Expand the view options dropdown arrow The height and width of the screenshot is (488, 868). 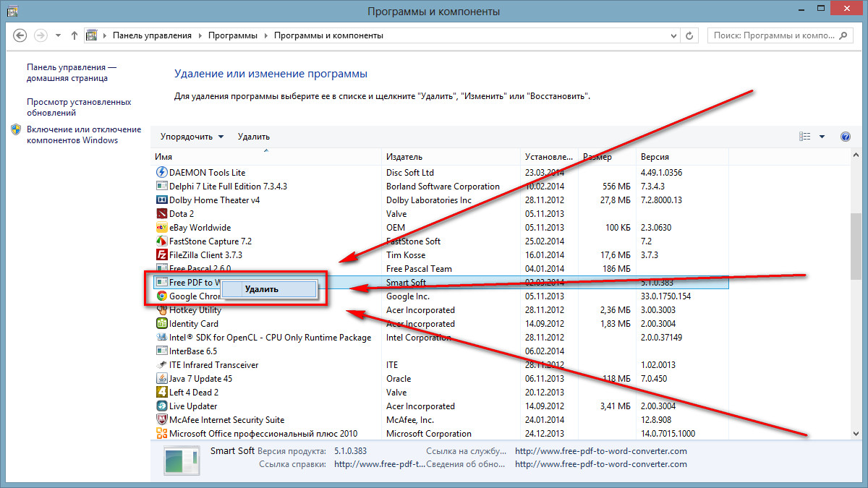(822, 137)
